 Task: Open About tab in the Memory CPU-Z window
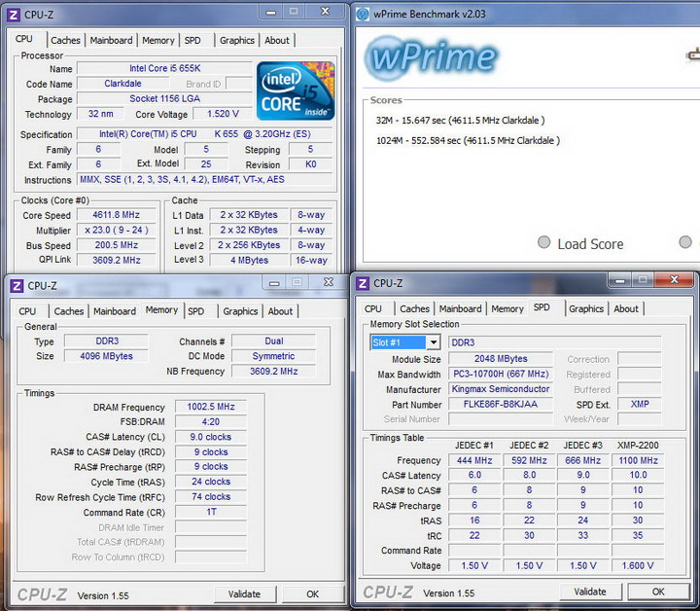tap(280, 311)
